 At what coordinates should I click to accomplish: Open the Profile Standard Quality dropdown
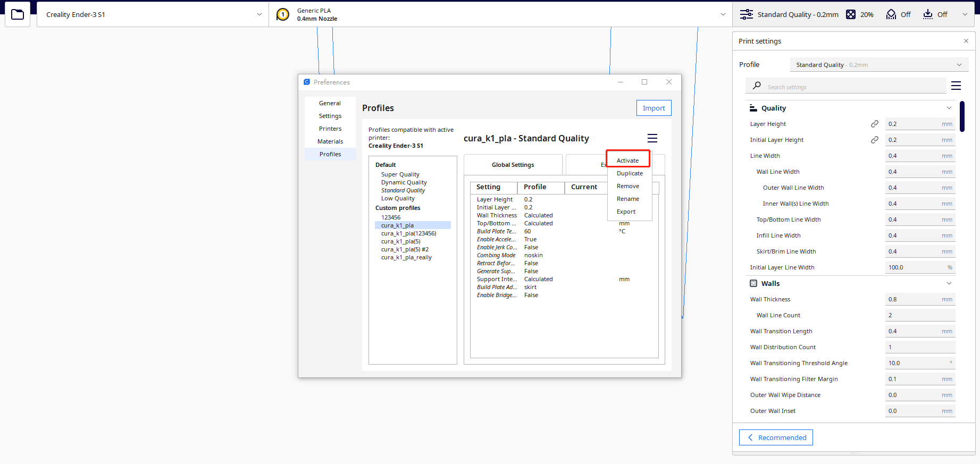click(x=879, y=65)
